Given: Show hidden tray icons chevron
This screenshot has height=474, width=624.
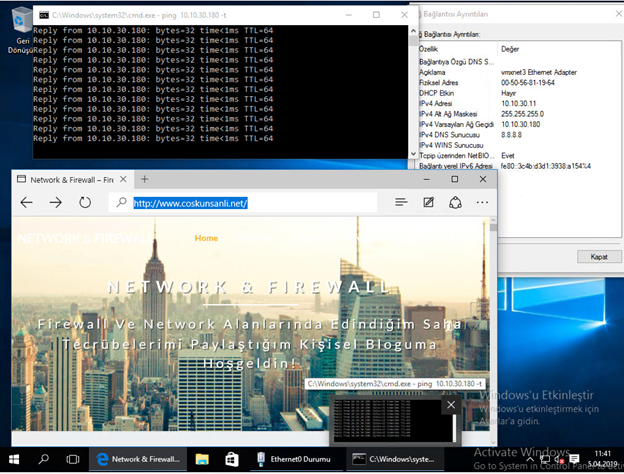Looking at the screenshot, I should click(530, 460).
